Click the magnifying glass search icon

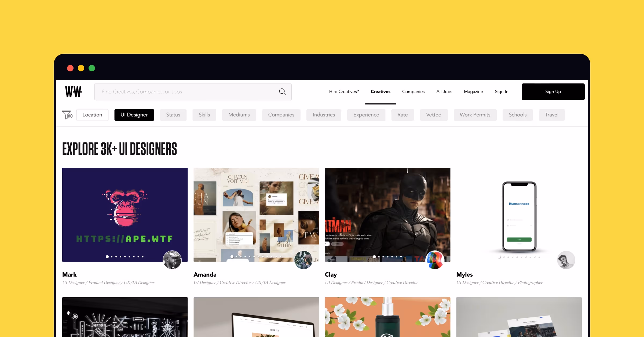[x=282, y=92]
